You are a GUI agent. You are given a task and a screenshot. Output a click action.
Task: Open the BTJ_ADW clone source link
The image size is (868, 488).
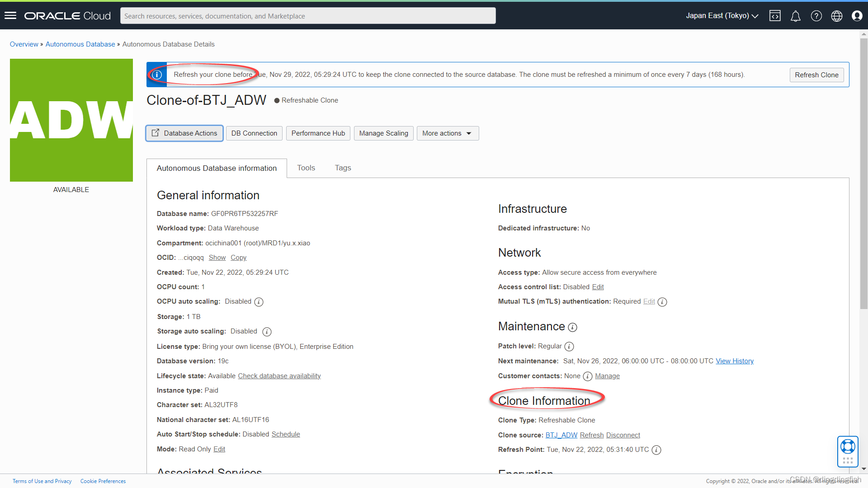[x=561, y=435]
